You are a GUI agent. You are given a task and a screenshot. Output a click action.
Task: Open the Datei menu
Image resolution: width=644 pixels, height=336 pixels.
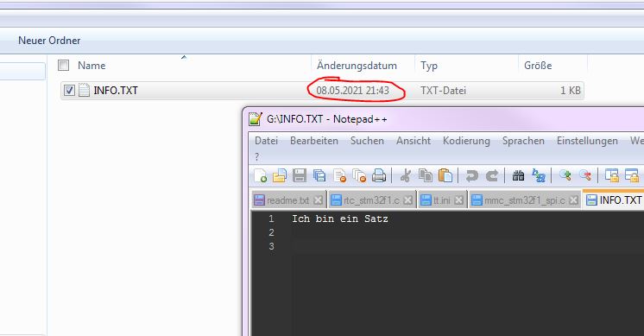pos(266,141)
